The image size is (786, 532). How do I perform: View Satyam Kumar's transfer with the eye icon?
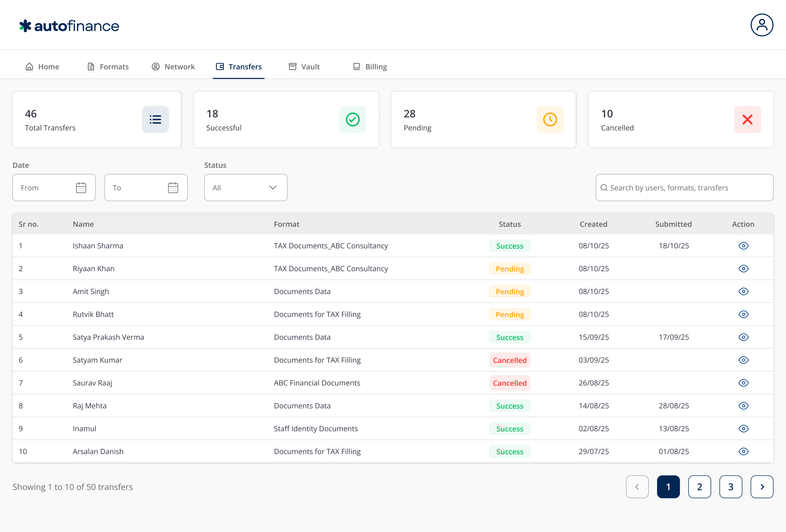pos(743,360)
